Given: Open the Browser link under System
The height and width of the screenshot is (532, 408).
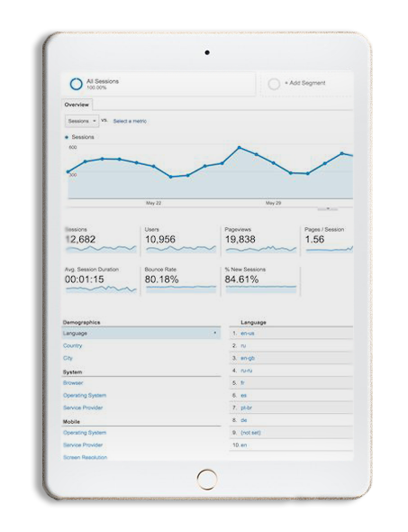Looking at the screenshot, I should [x=73, y=382].
